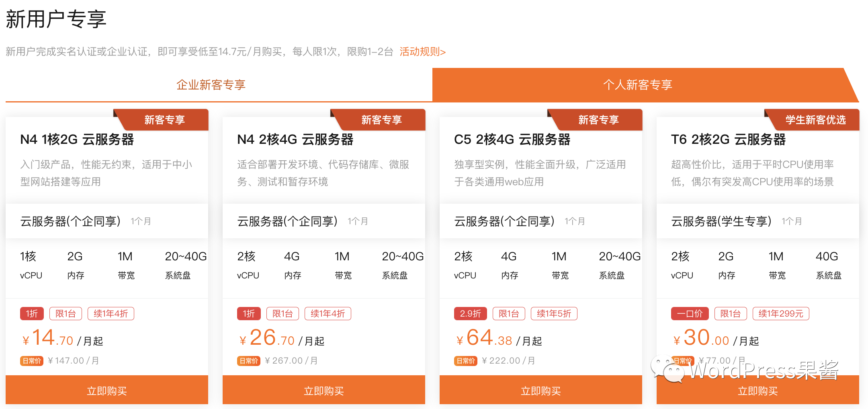Click 适合部署开发环境 description on N4 2核4G card
The image size is (868, 409).
click(x=323, y=173)
